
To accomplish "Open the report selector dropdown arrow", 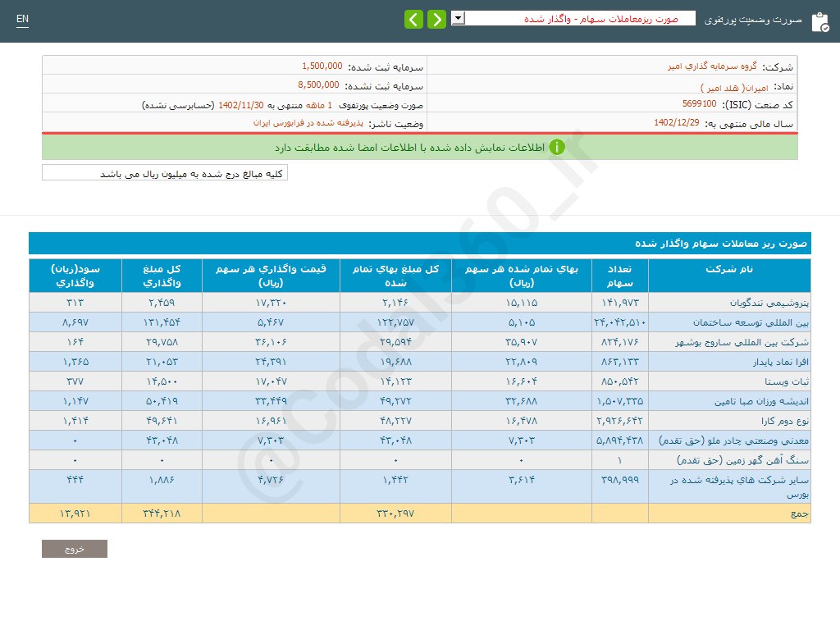I will click(458, 18).
